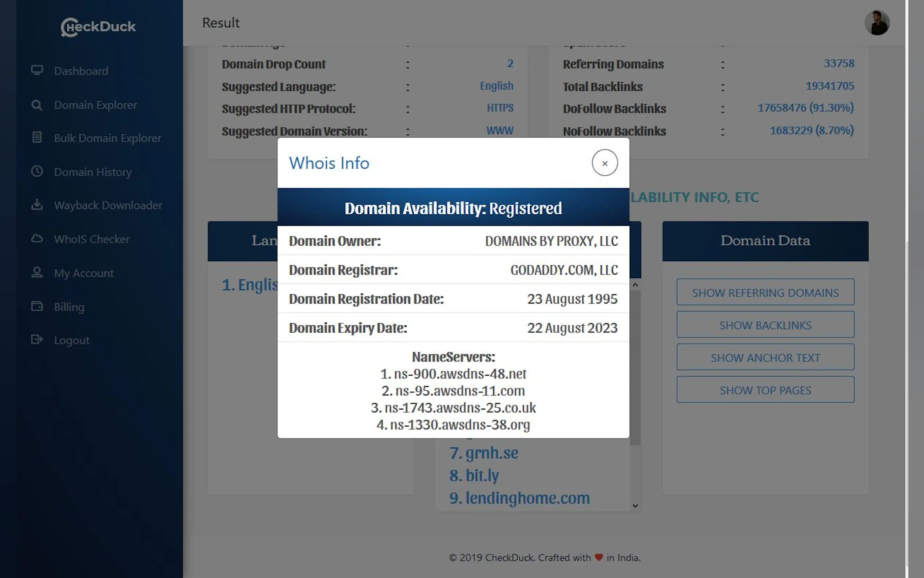Navigate to Domain History
The image size is (924, 578).
point(93,172)
